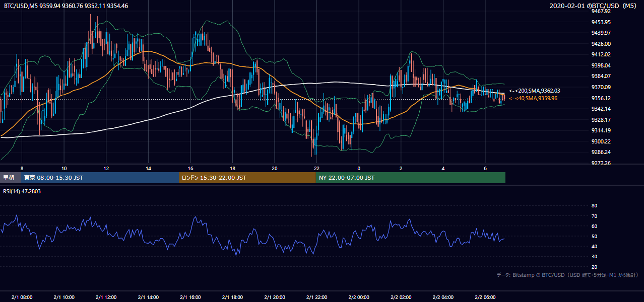Viewport: 644px width, 302px height.
Task: Select the 40 SMA 9359.96 label
Action: pos(534,98)
